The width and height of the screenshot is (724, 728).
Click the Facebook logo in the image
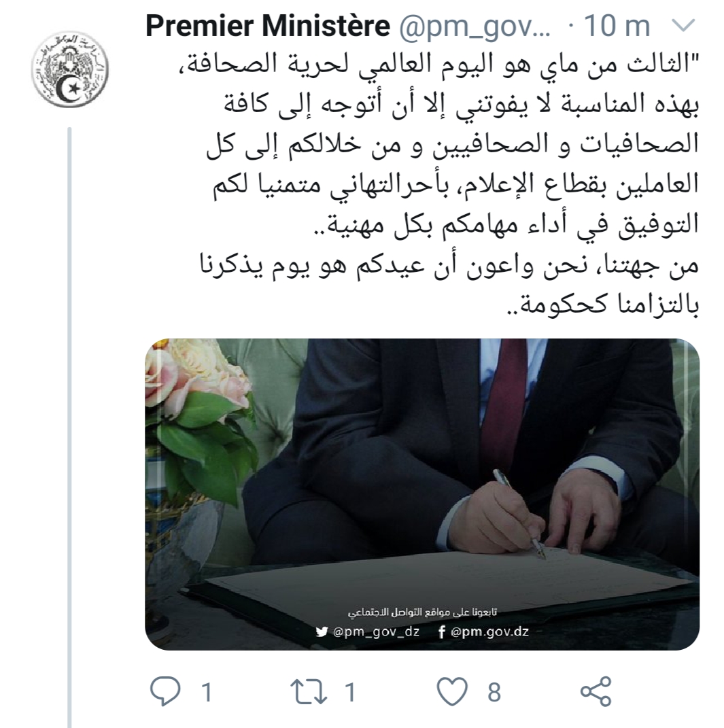click(x=442, y=631)
